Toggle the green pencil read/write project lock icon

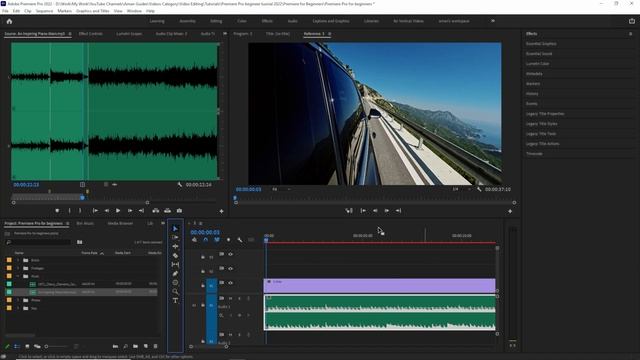pos(7,347)
